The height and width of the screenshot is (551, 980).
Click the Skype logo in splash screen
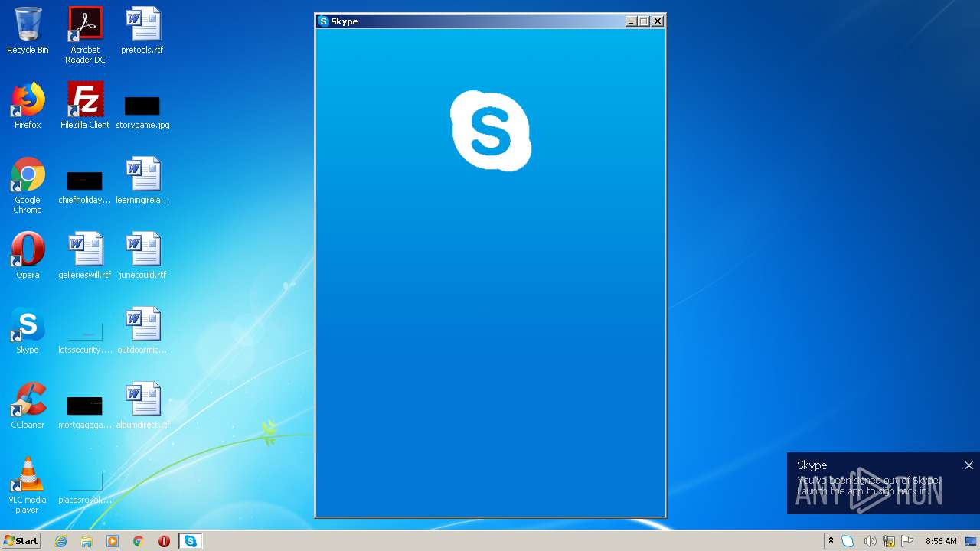pos(491,131)
